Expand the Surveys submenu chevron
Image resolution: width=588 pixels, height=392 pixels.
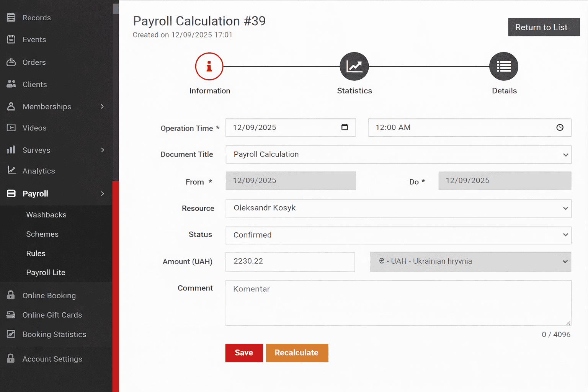click(x=102, y=150)
